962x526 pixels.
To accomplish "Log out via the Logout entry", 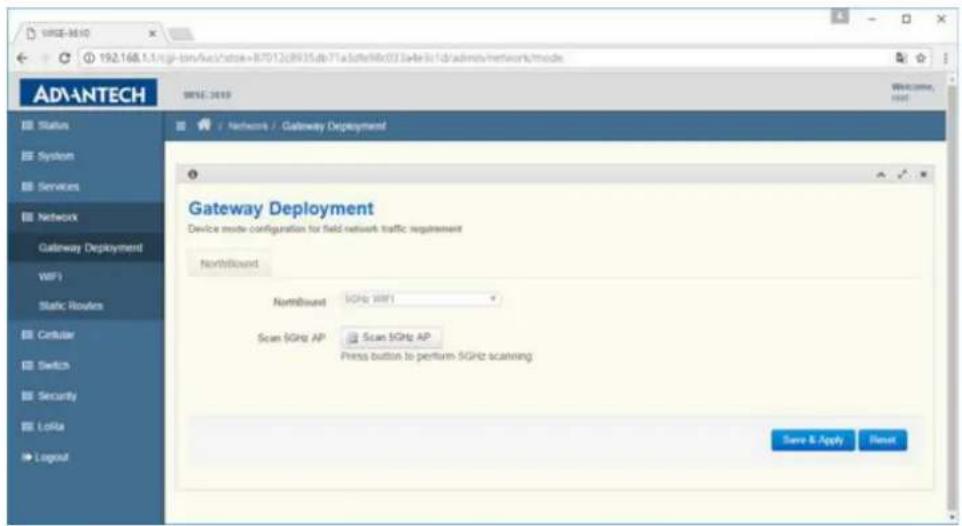I will coord(45,457).
